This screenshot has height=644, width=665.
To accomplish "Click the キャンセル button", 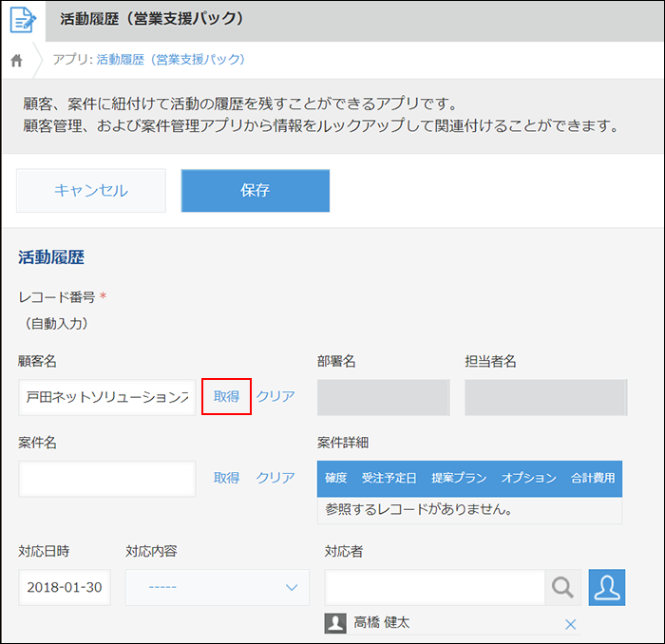I will point(91,190).
